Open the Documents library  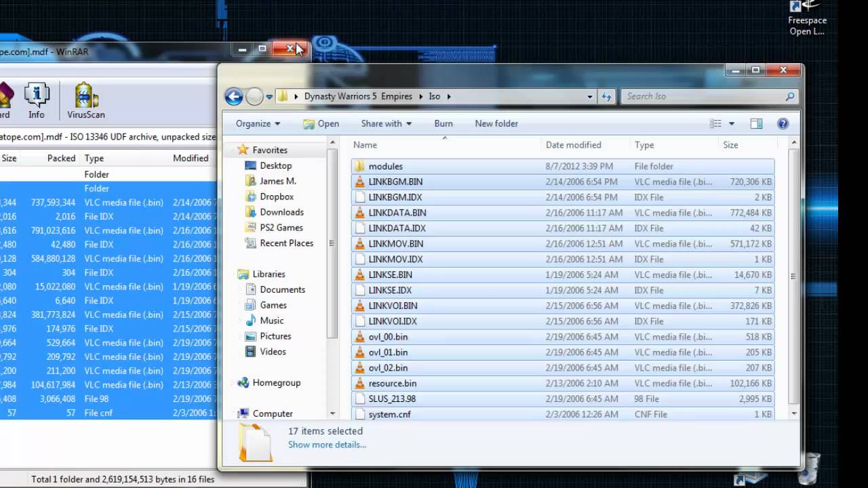pos(282,289)
